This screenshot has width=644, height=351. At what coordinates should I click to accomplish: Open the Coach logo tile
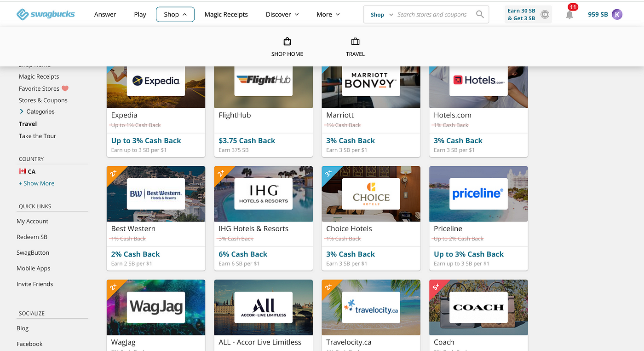point(478,307)
